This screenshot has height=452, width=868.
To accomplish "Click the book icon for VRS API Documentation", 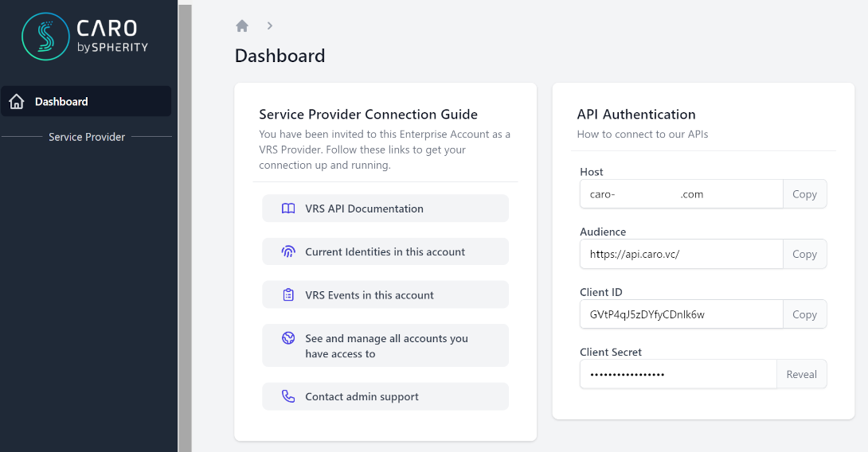I will [x=288, y=208].
